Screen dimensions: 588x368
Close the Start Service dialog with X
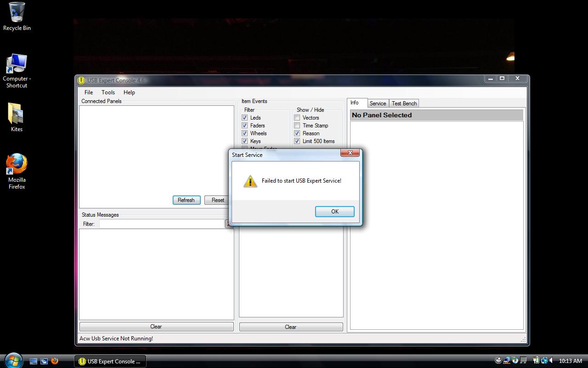(350, 153)
